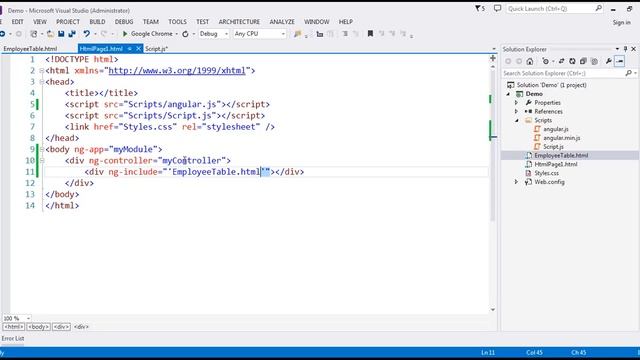Collapse the head element outline at line 3

42,82
